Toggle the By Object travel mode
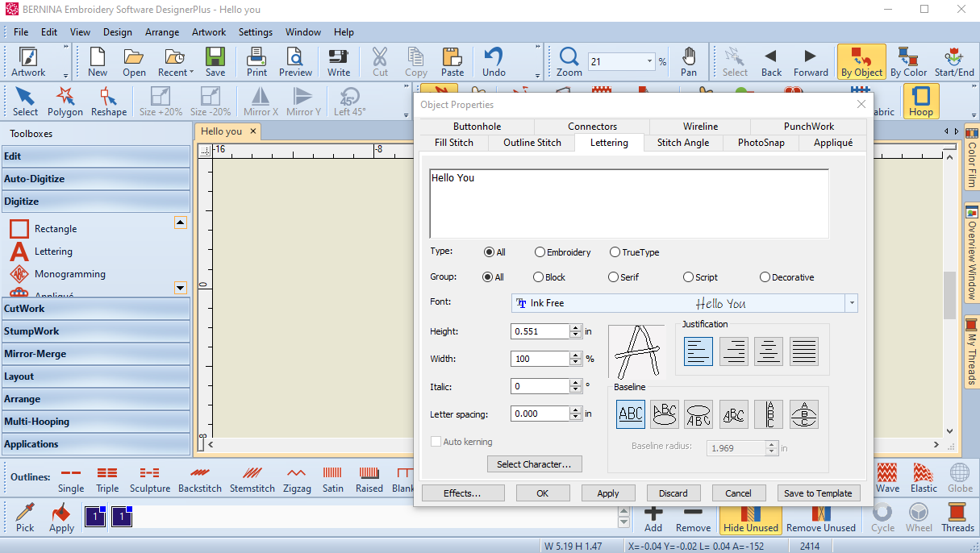 861,62
